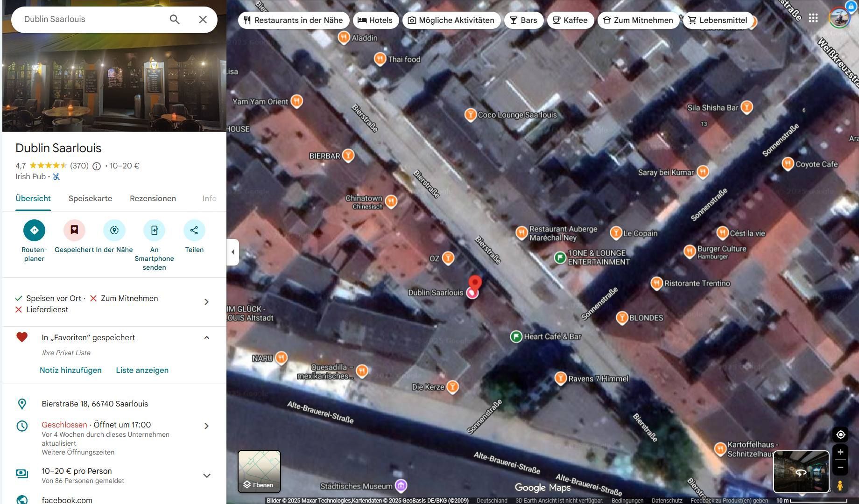Click the Teilen share icon
Screen dimensions: 859x504
(194, 230)
